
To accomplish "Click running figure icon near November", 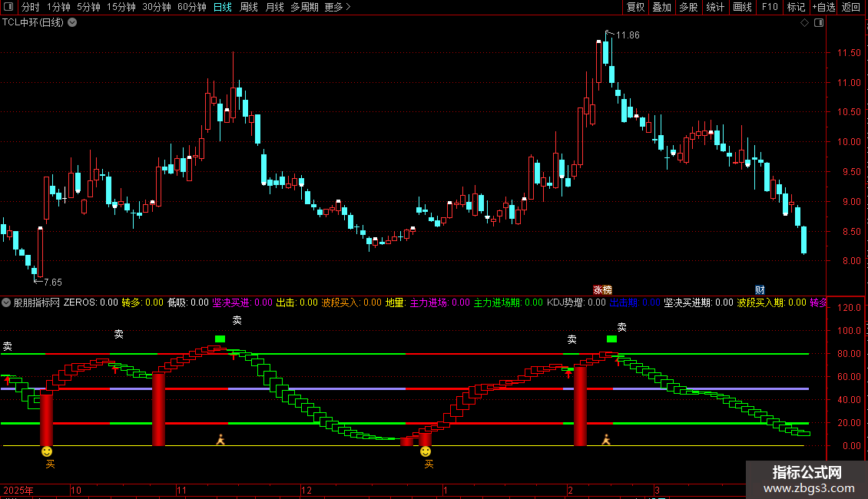I will pyautogui.click(x=220, y=440).
